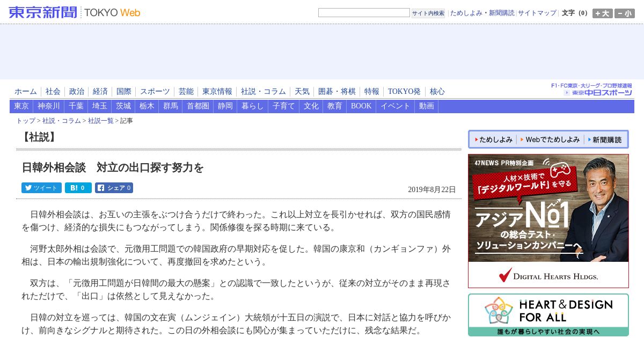644x338 pixels.
Task: Open the 社会 section
Action: [53, 92]
